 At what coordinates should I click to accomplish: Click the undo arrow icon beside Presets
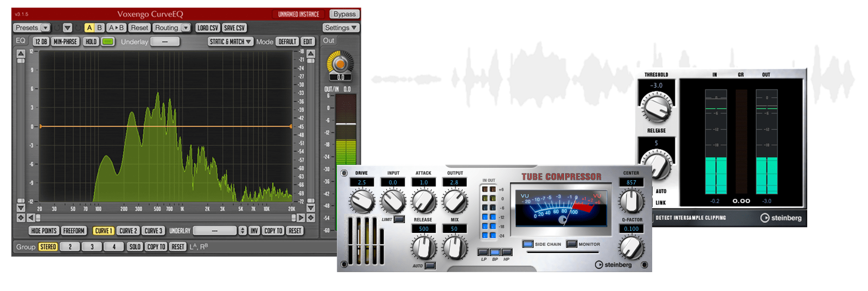click(x=57, y=28)
